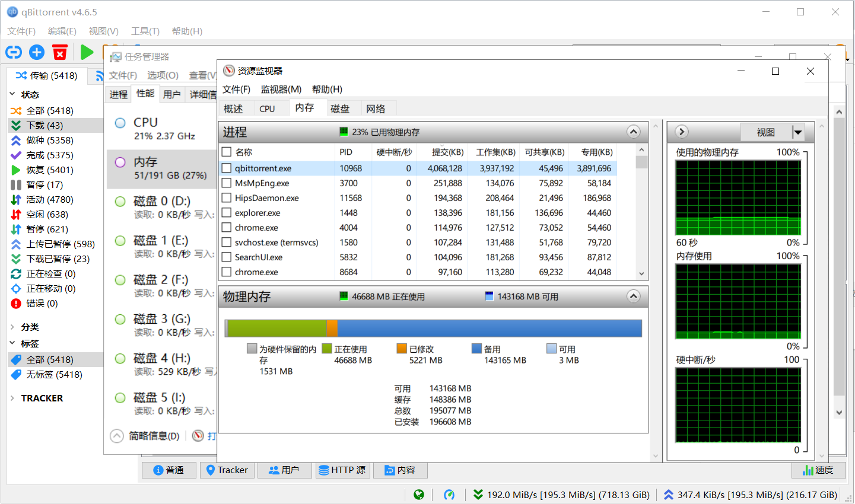Check the chrome.exe PID 8684 checkbox
This screenshot has width=855, height=504.
tap(226, 272)
